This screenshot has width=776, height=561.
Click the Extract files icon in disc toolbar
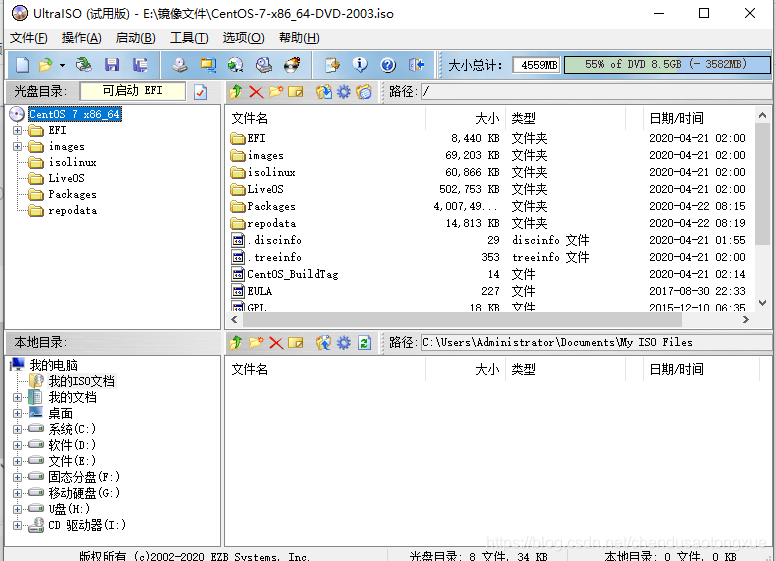[x=324, y=92]
